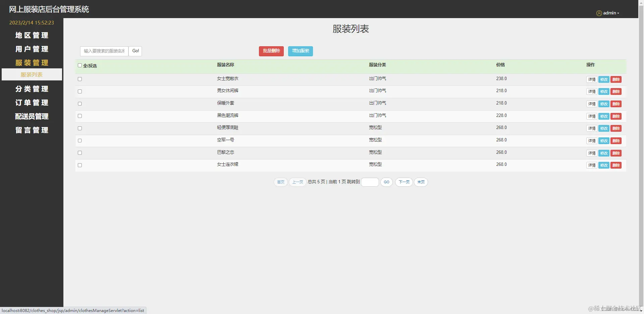Select 服装列表 submenu item
Viewport: 644px width, 314px height.
(32, 74)
